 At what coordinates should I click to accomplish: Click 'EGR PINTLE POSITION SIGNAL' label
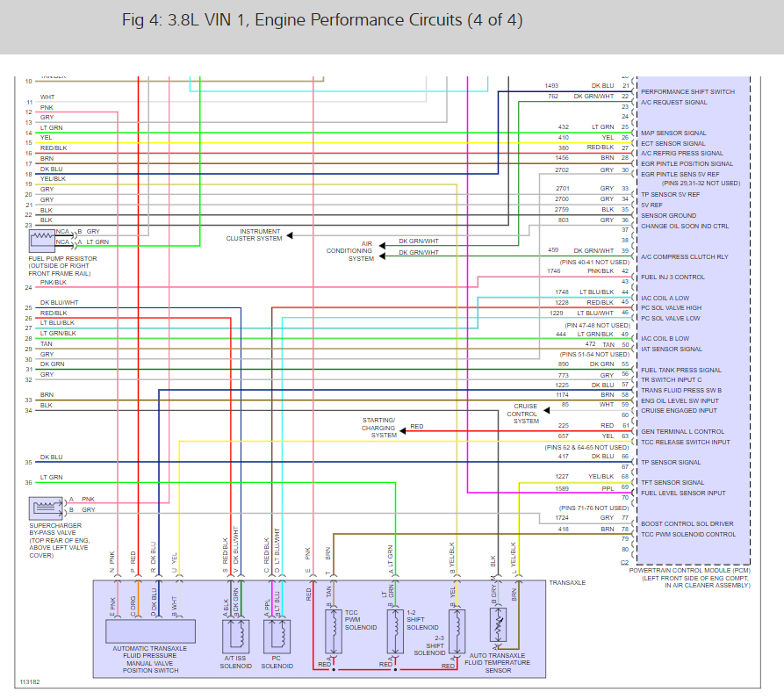pyautogui.click(x=687, y=164)
